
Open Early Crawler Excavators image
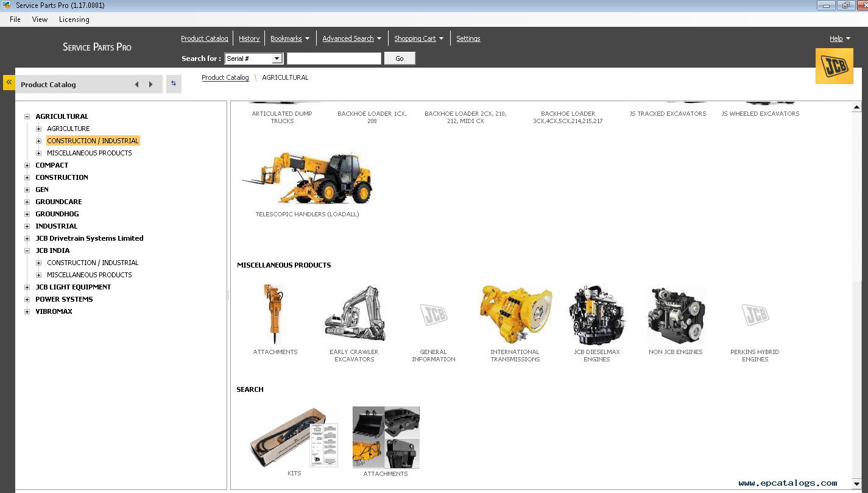(355, 314)
